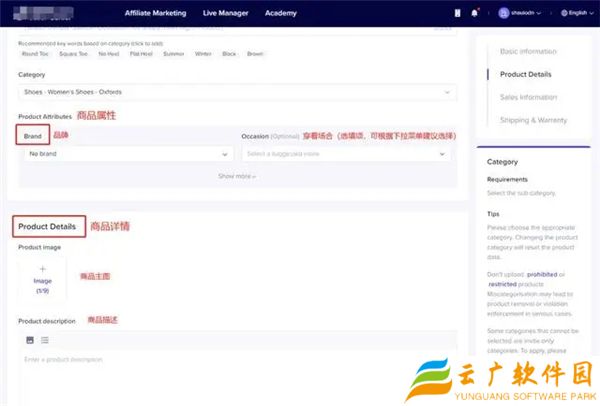Add the Winter keyword
The image size is (600, 406).
203,54
